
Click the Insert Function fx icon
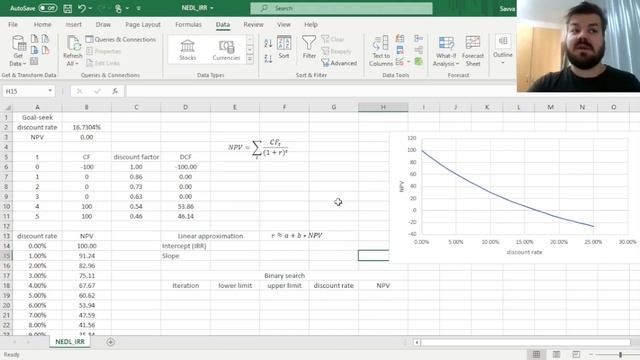[x=115, y=91]
